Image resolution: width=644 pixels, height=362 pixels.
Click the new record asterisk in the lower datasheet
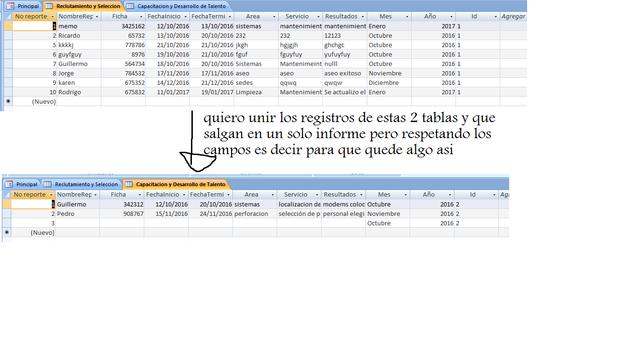tap(7, 232)
